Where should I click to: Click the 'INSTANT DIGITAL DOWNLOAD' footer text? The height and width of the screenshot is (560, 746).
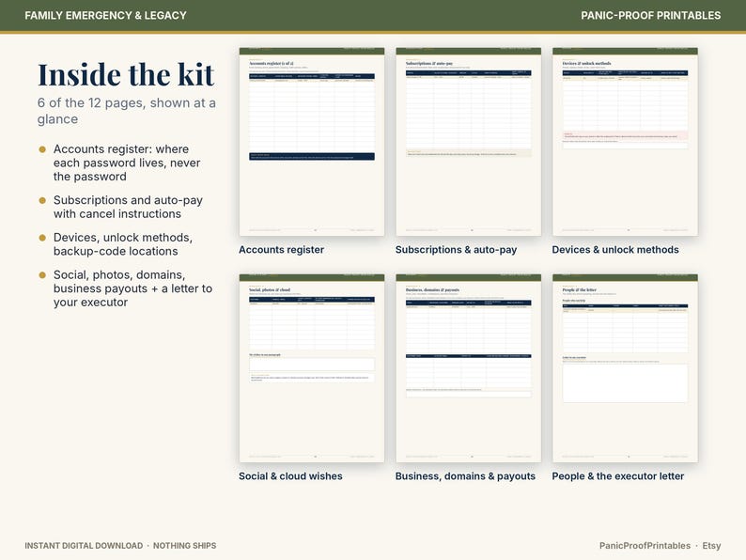[84, 546]
